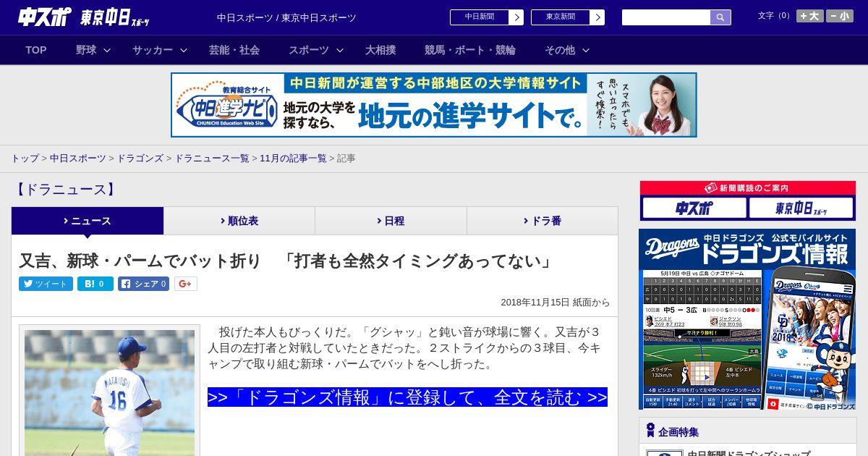
Task: Open the サッカー navigation menu
Action: 153,50
